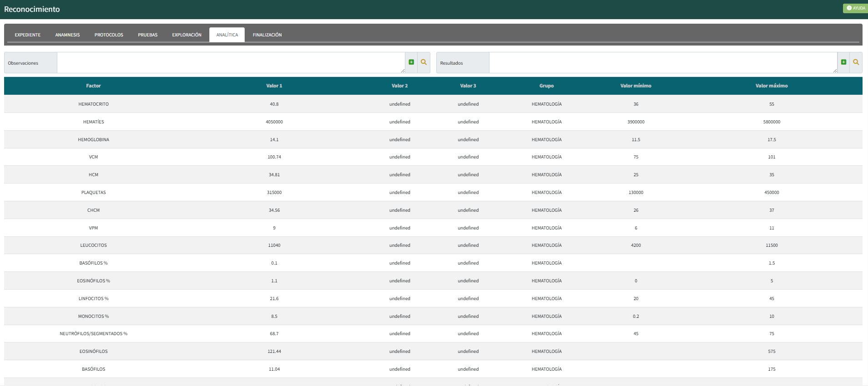Click the value 34.56 for CHCM
The image size is (868, 388).
click(274, 210)
